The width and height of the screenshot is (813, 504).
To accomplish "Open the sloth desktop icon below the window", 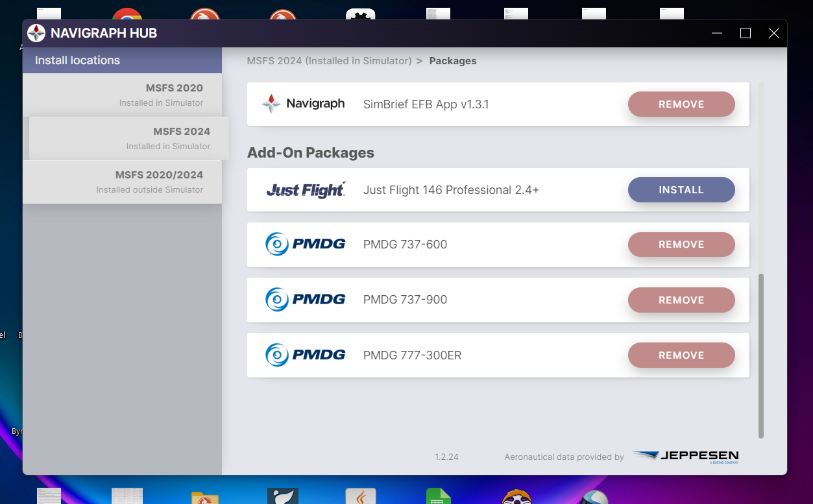I will coord(517,497).
